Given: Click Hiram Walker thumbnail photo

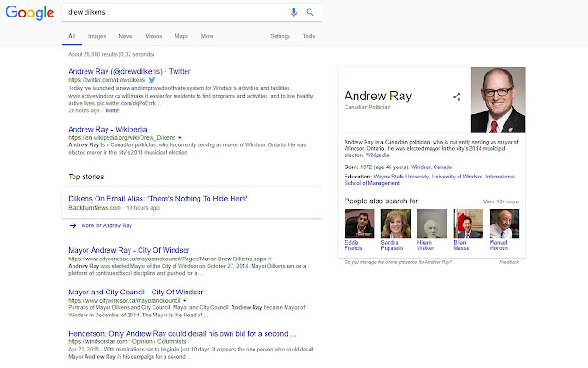Looking at the screenshot, I should click(432, 224).
